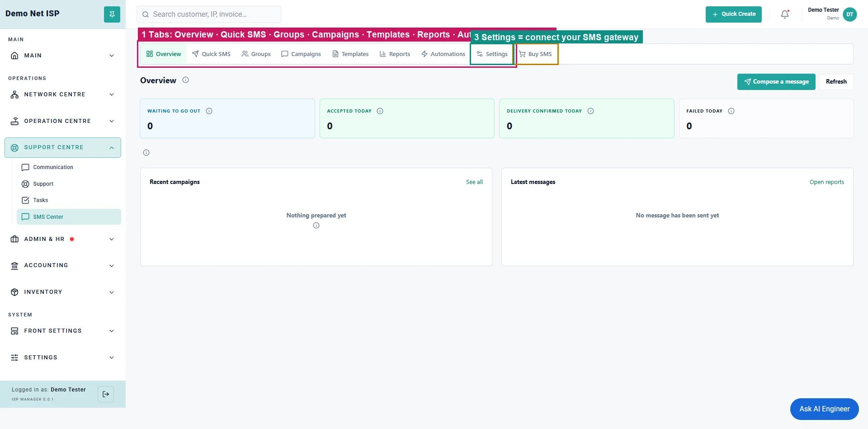The image size is (868, 429).
Task: Click See all campaigns link
Action: click(x=474, y=182)
